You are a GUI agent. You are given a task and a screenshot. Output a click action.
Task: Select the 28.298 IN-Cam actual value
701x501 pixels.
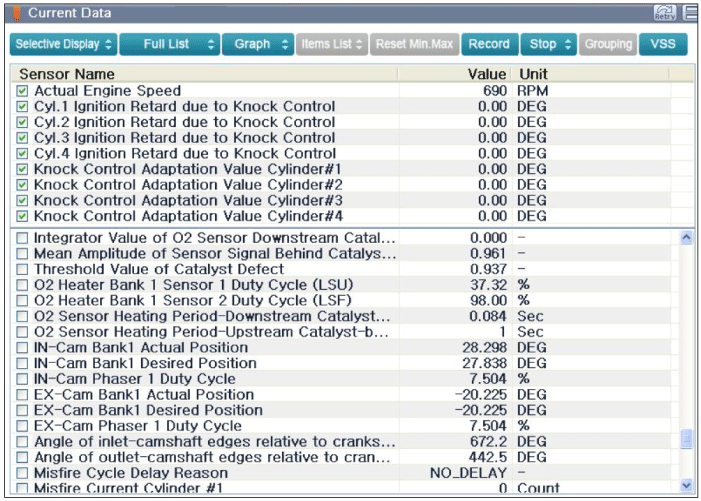click(x=485, y=348)
